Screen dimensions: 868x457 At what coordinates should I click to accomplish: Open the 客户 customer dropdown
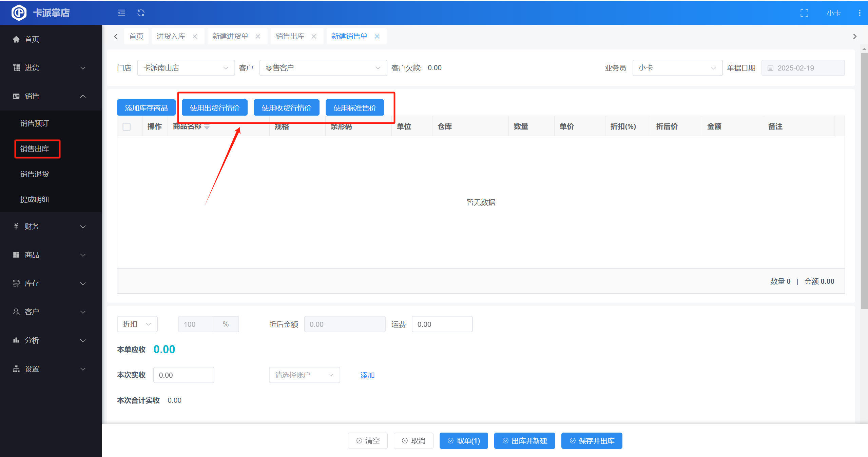[x=323, y=68]
